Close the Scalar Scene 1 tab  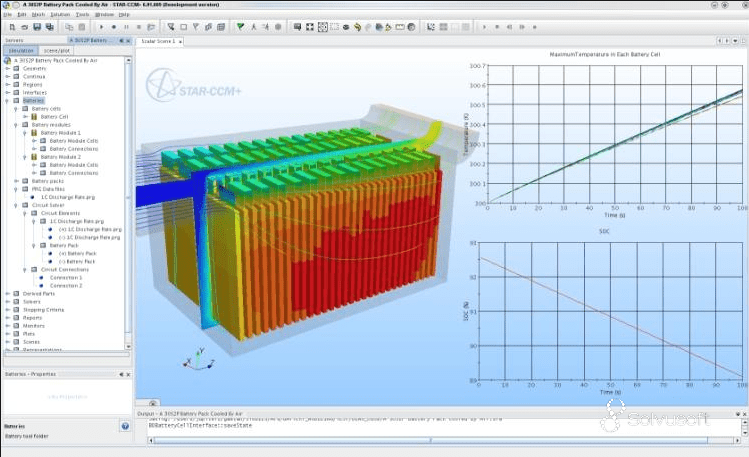coord(180,42)
